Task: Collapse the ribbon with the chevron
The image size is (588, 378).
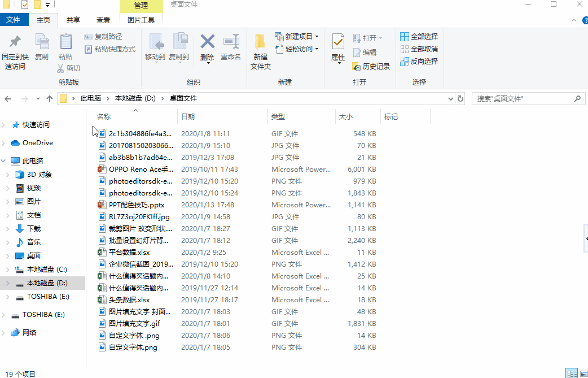Action: (x=574, y=21)
